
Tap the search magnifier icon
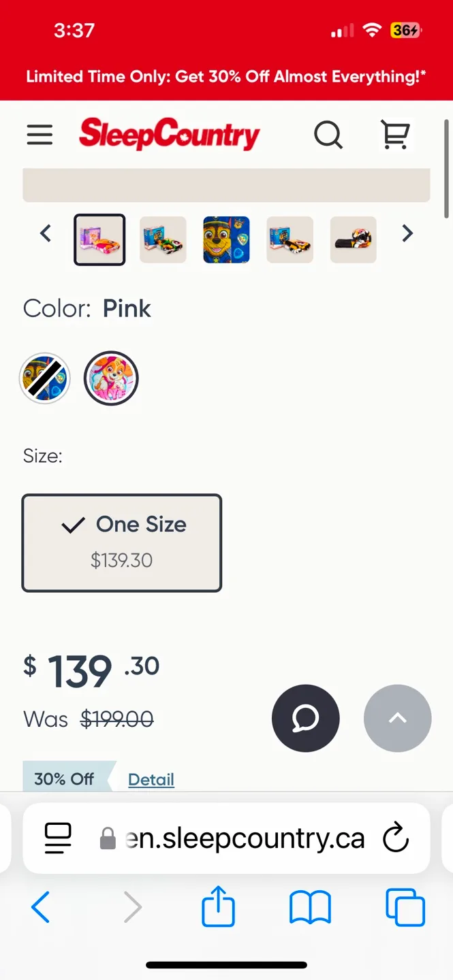point(328,135)
